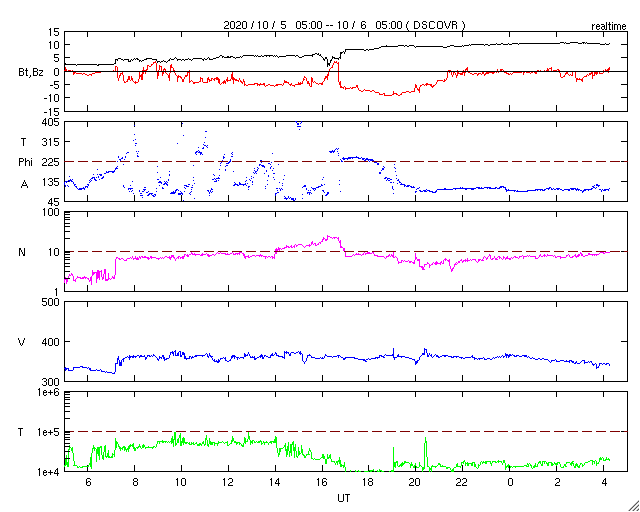Select the hour '20' x-axis tick label
This screenshot has width=640, height=512.
[x=416, y=482]
